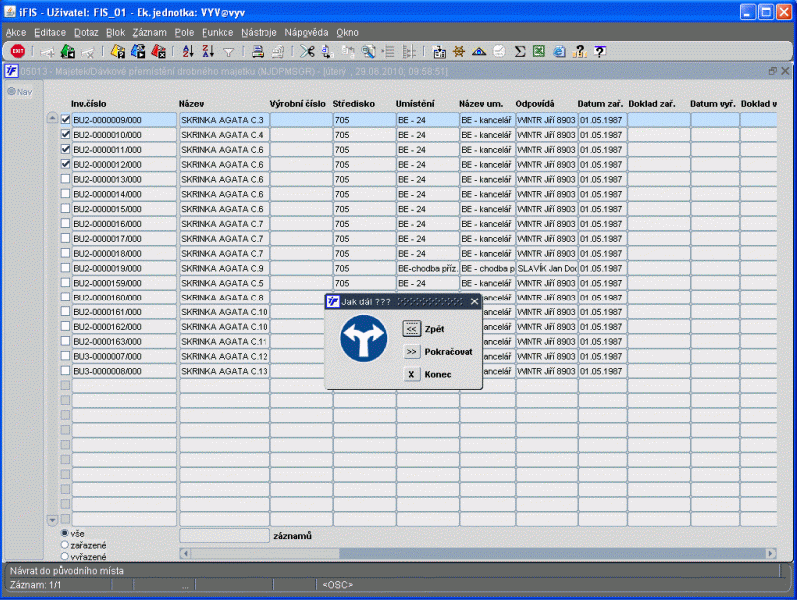The image size is (797, 600).
Task: Check row BU3-0000007/000 checkbox
Action: coord(65,355)
